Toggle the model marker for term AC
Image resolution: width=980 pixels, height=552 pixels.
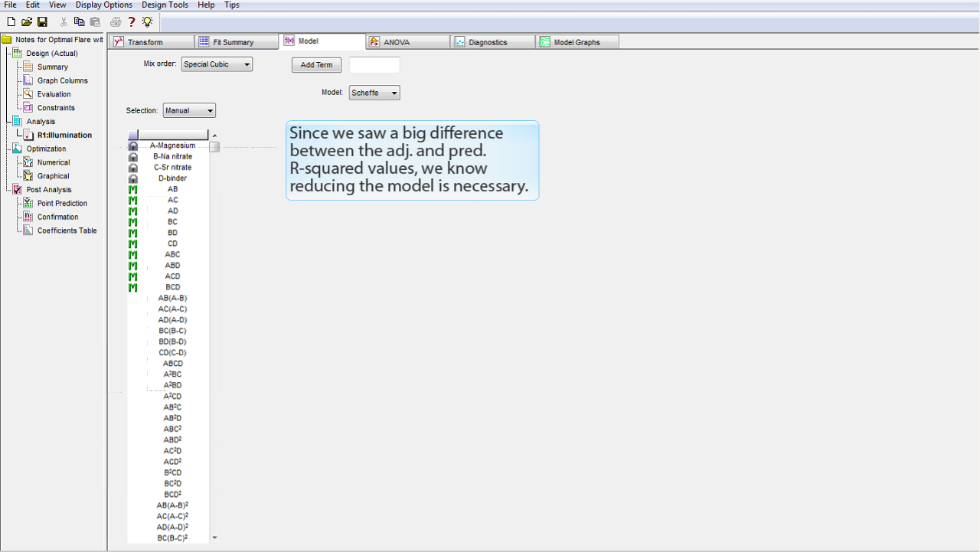132,200
